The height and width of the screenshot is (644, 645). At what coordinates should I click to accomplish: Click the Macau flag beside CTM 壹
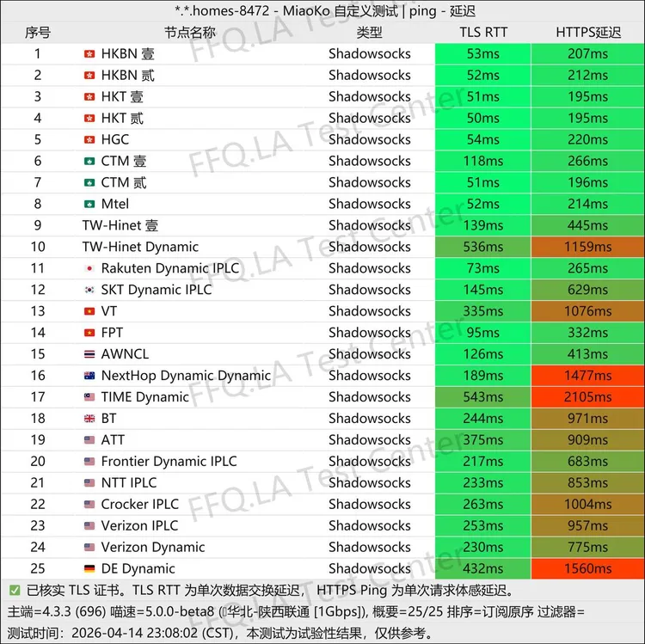[89, 161]
